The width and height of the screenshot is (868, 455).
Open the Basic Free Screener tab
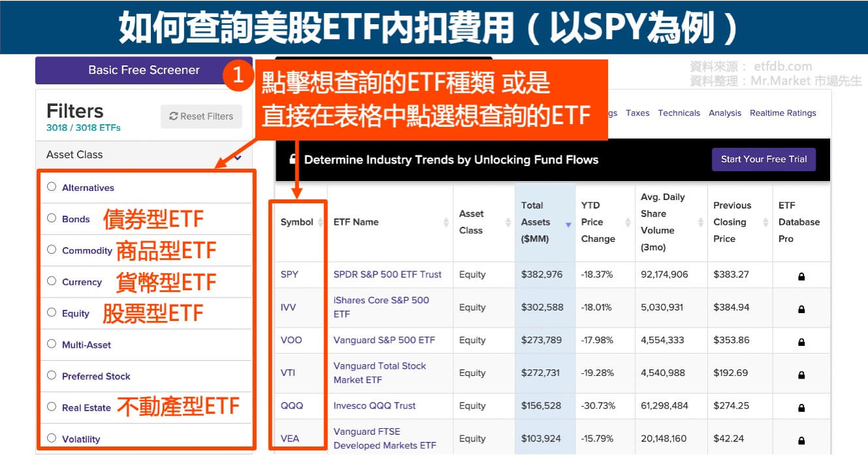[144, 70]
